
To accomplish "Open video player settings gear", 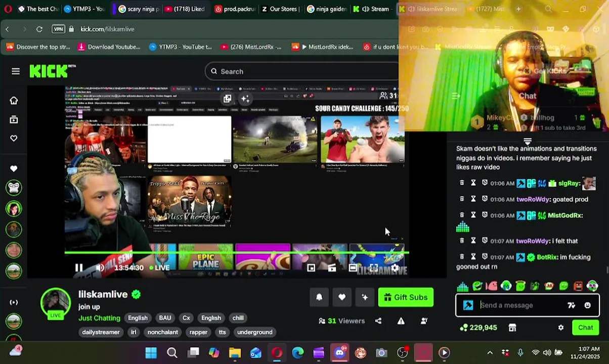I will (x=395, y=267).
